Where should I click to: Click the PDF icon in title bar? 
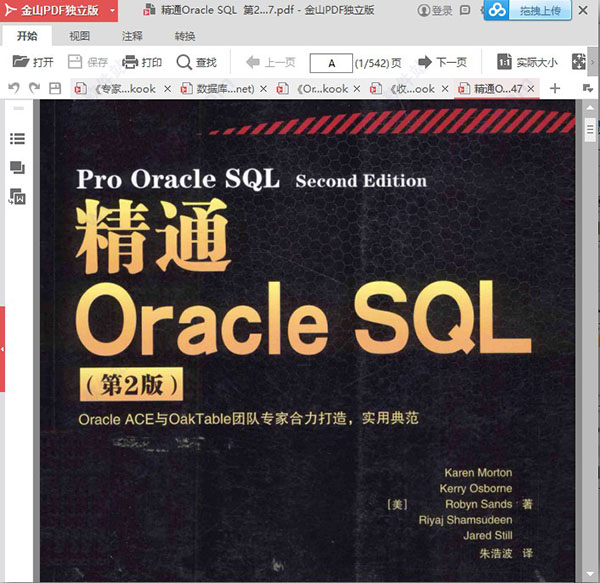tap(149, 10)
